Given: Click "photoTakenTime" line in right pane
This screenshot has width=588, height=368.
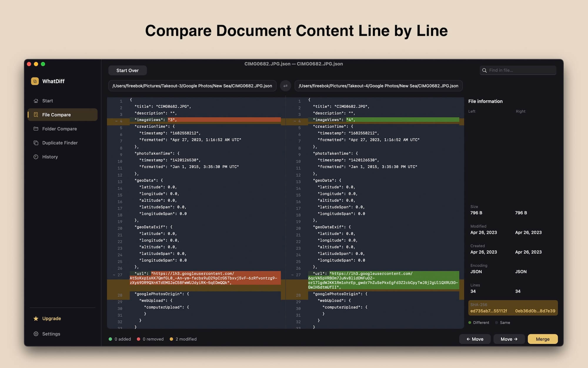Looking at the screenshot, I should point(335,153).
